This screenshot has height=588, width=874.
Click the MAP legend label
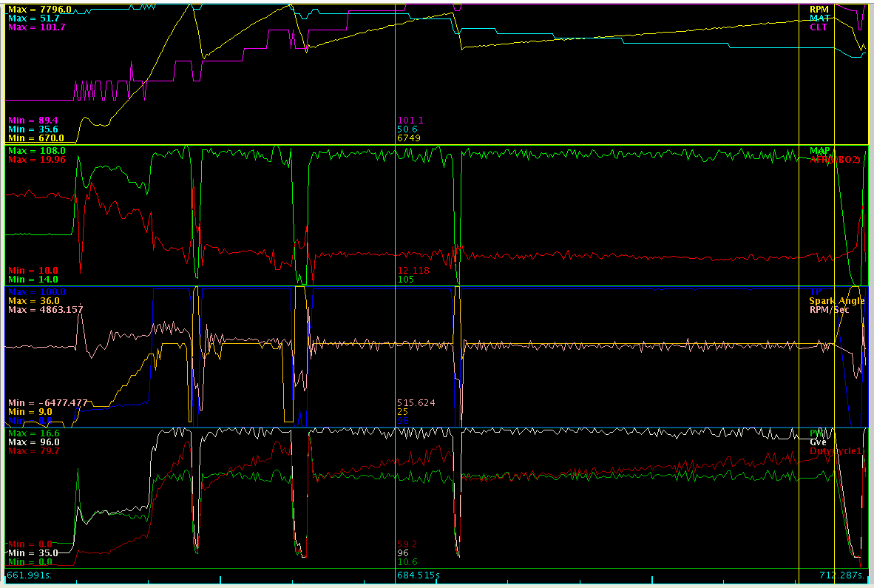tap(819, 151)
